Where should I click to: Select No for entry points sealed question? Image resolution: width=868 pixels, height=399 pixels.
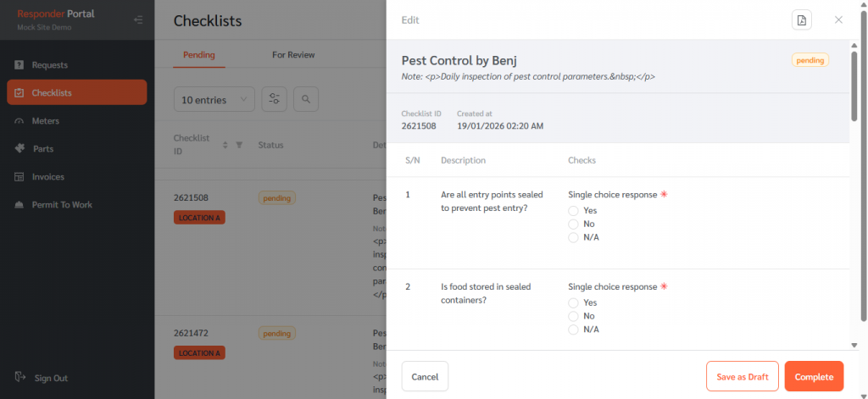(574, 224)
